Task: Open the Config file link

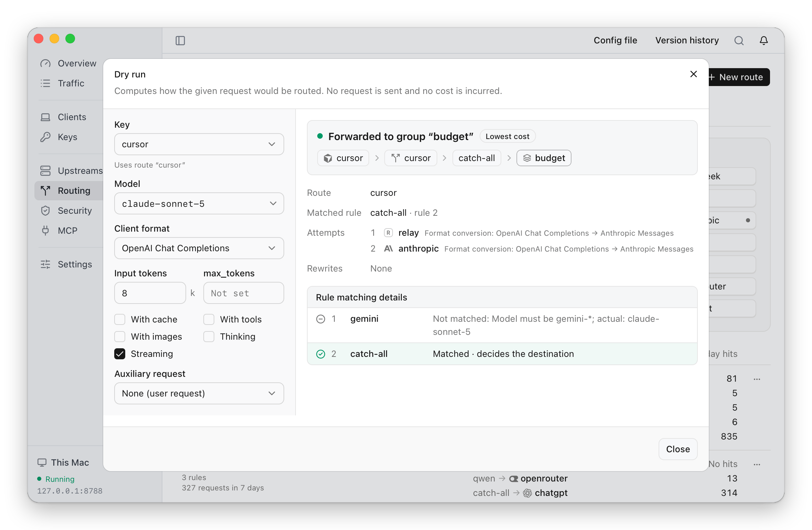Action: (x=615, y=41)
